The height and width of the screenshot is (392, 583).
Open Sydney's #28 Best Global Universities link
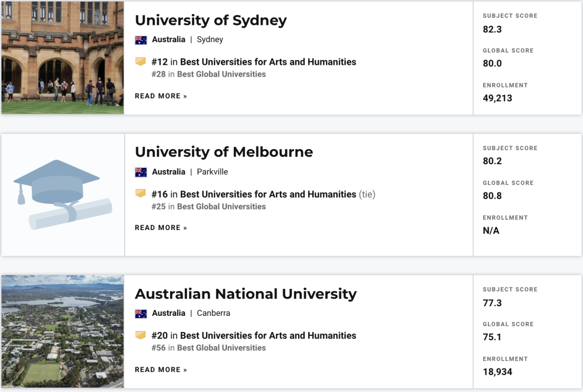click(208, 74)
